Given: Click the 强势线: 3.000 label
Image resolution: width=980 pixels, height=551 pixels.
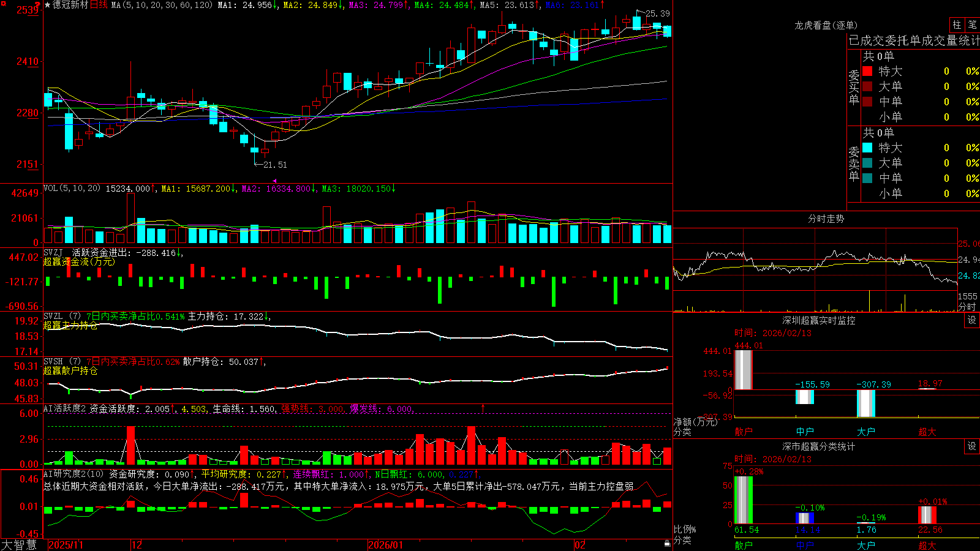Looking at the screenshot, I should pyautogui.click(x=312, y=408).
